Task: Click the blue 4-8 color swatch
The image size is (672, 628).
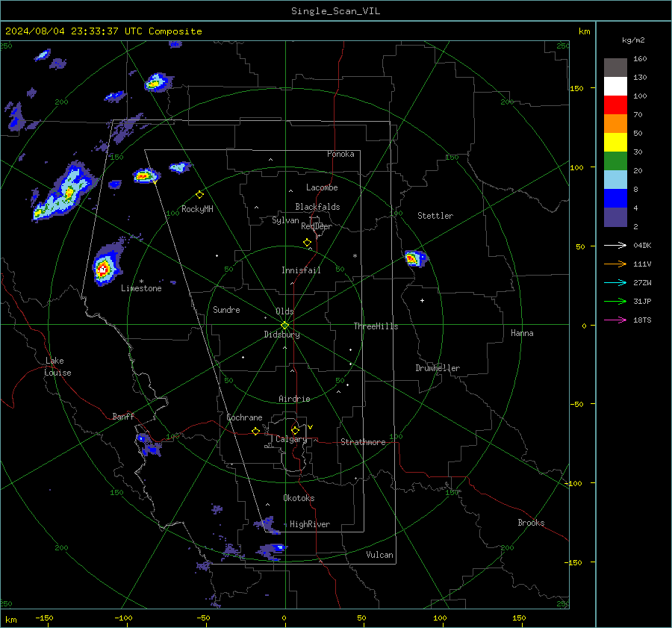Action: click(615, 199)
